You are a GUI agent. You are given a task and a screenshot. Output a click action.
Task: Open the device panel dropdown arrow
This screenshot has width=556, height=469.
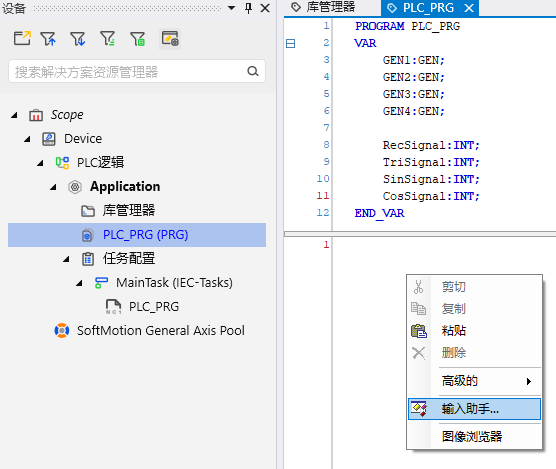[232, 8]
